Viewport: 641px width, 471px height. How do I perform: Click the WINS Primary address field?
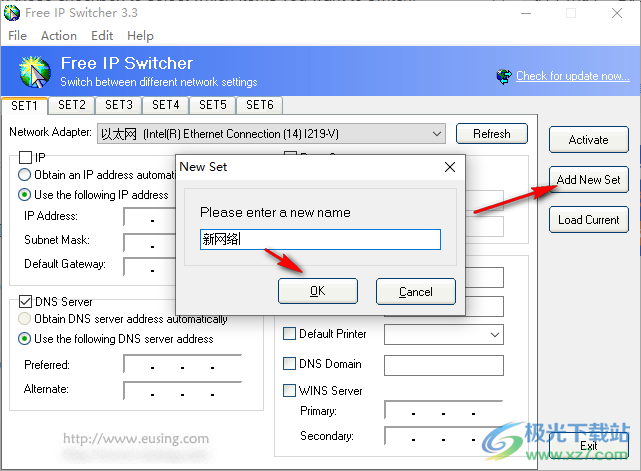coord(444,410)
